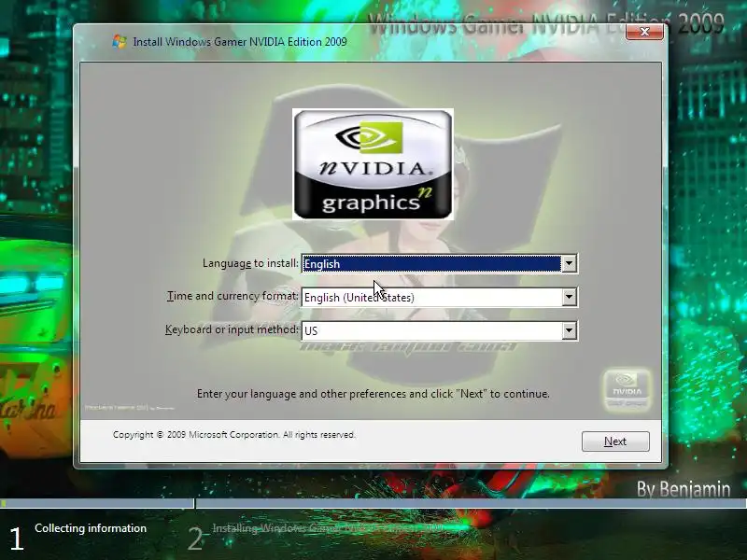
Task: Click the 'Time and currency format:' label
Action: pyautogui.click(x=233, y=296)
